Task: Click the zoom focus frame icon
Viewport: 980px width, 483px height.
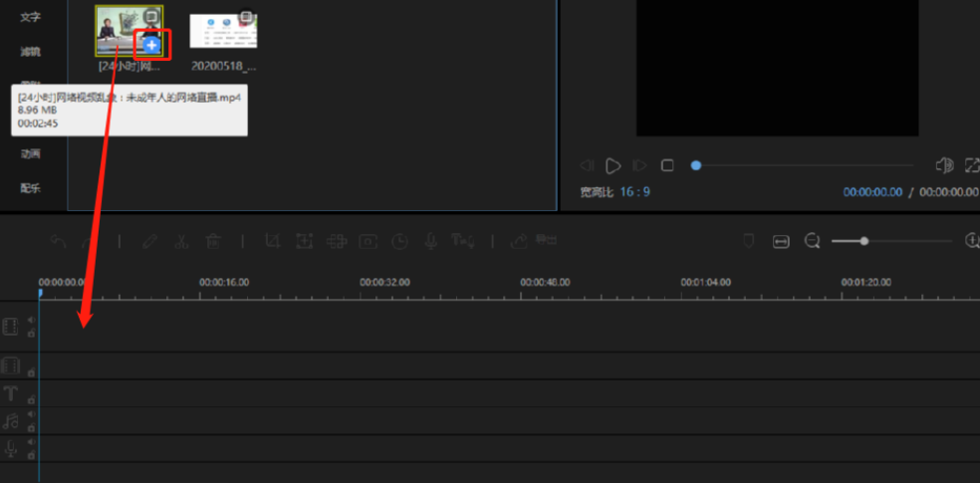Action: tap(305, 241)
